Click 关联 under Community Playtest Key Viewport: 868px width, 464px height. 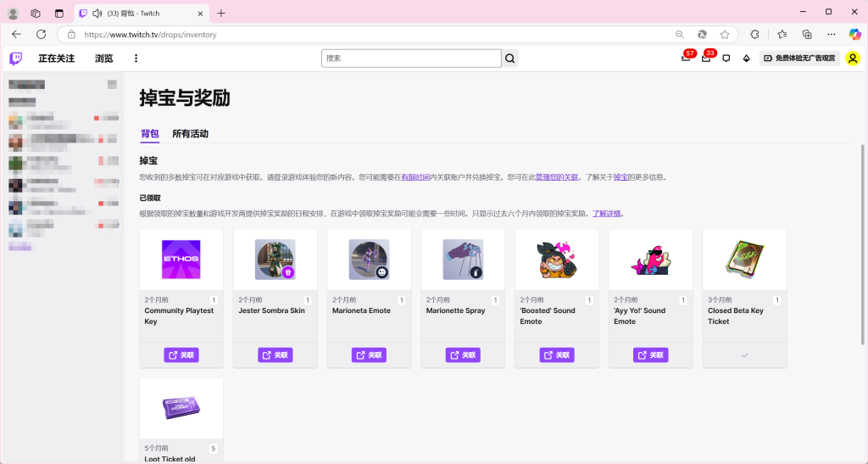[x=181, y=355]
